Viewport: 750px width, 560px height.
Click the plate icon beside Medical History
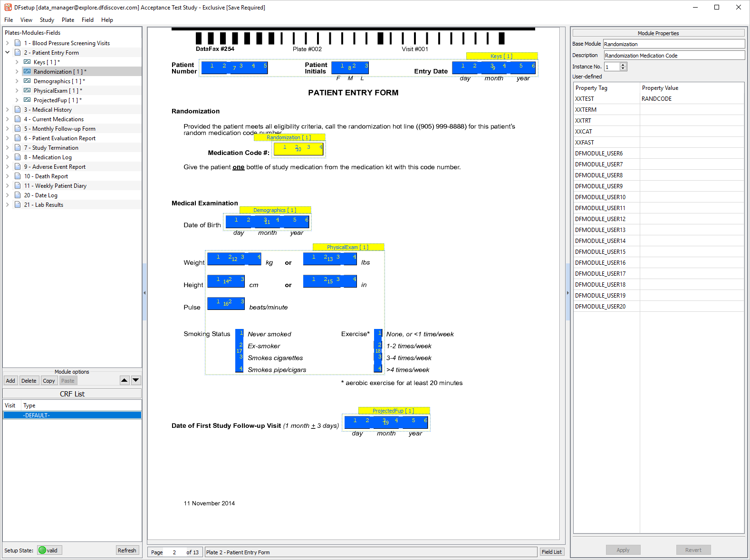click(x=18, y=110)
